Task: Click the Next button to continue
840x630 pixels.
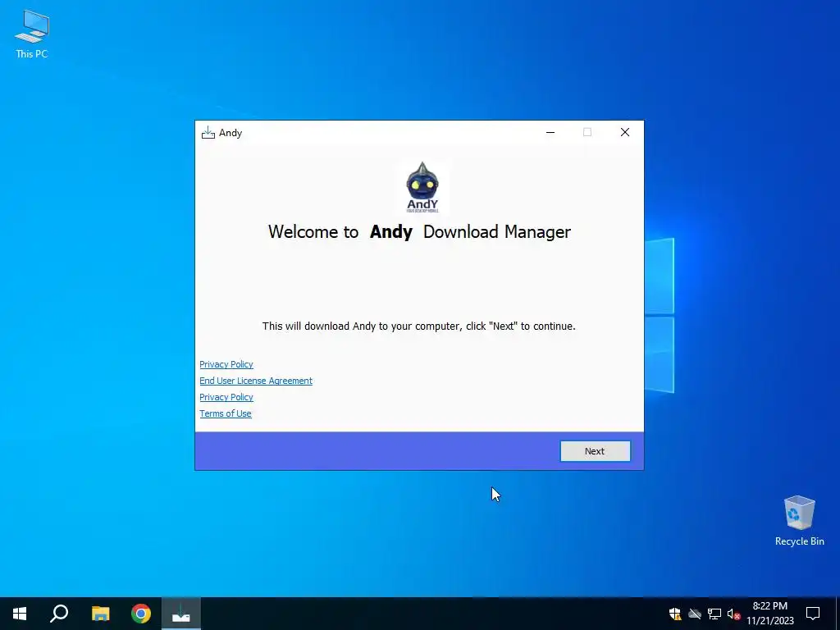Action: (x=596, y=451)
